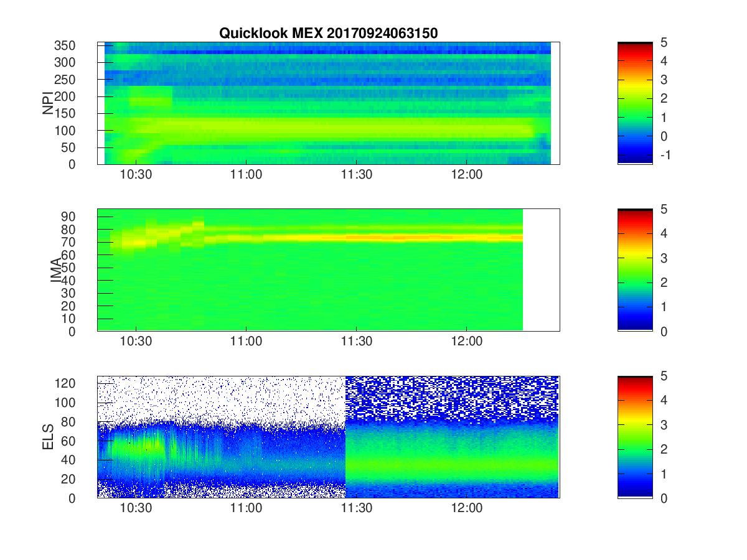The image size is (747, 560).
Task: Click the NPI y-axis label
Action: (48, 103)
